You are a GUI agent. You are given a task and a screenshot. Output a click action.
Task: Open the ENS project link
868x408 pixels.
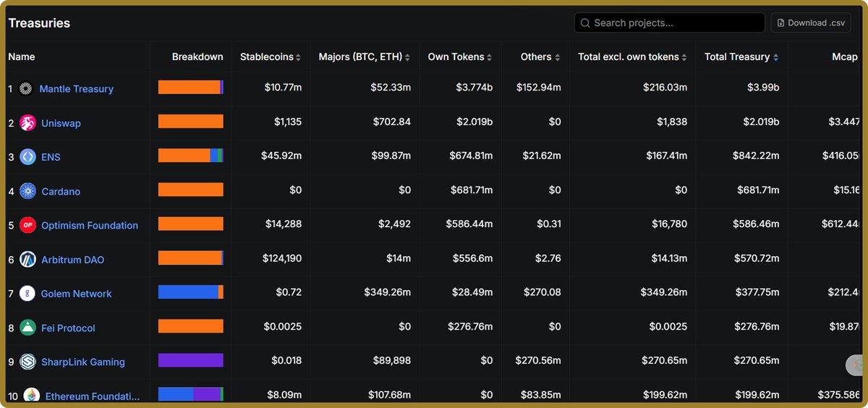pos(52,157)
